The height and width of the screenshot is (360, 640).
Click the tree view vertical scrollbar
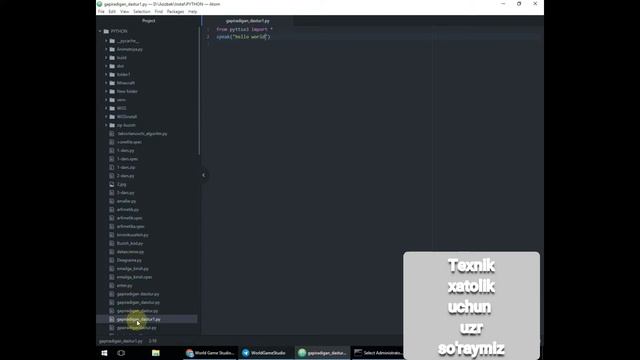(199, 92)
